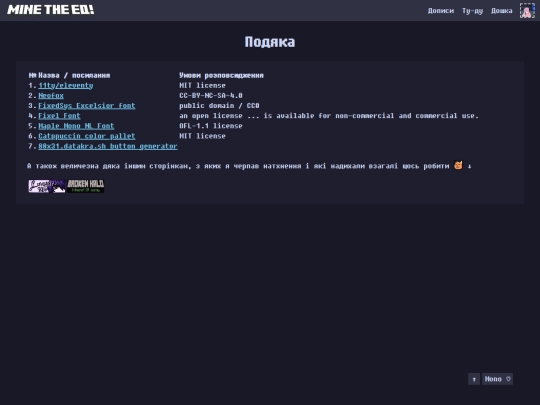Select the 'public domain / CC0' text
The width and height of the screenshot is (540, 405).
[219, 106]
